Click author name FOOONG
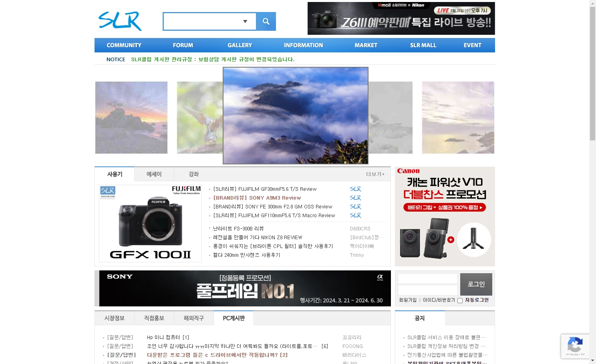The height and width of the screenshot is (364, 596). point(352,346)
